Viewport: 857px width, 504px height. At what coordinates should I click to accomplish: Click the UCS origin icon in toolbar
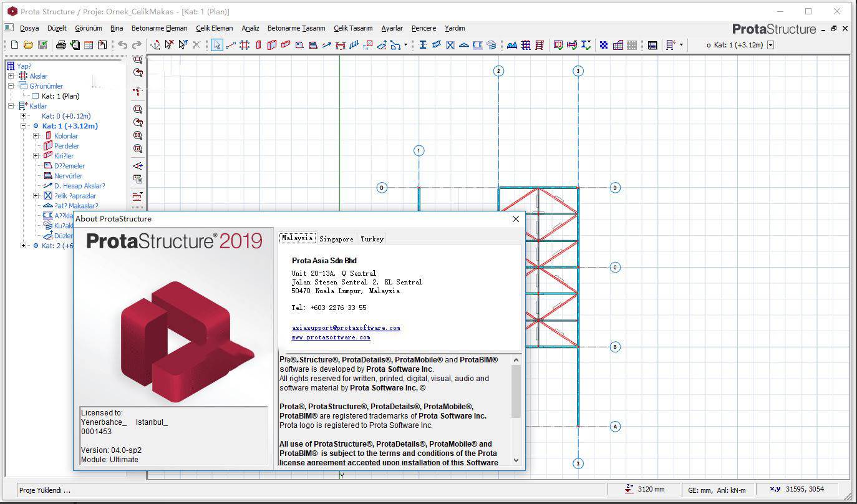point(155,45)
